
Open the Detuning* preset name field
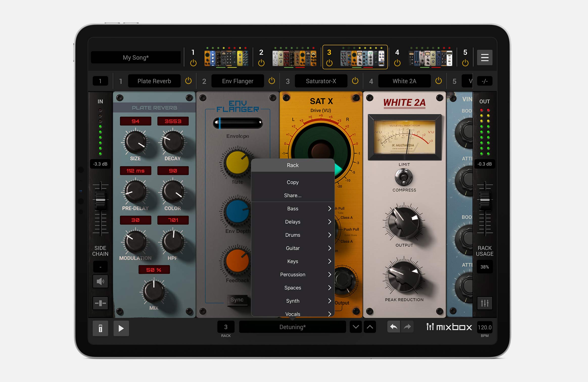(x=292, y=327)
